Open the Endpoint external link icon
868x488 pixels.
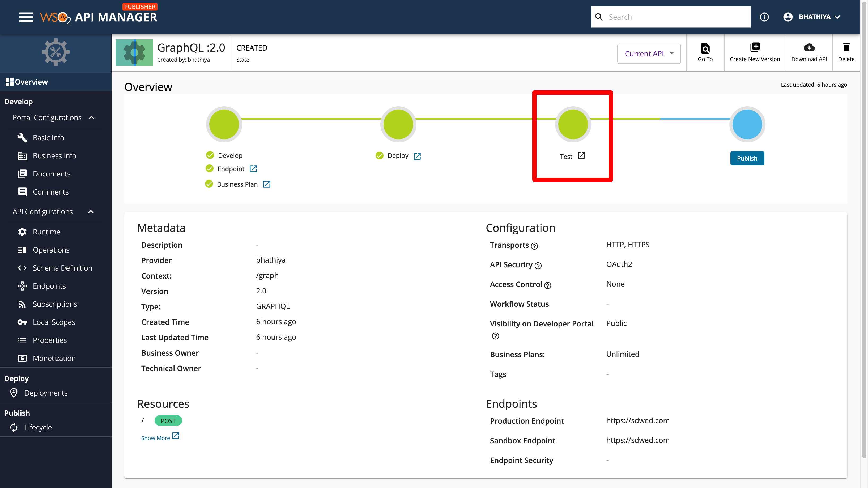pos(253,169)
